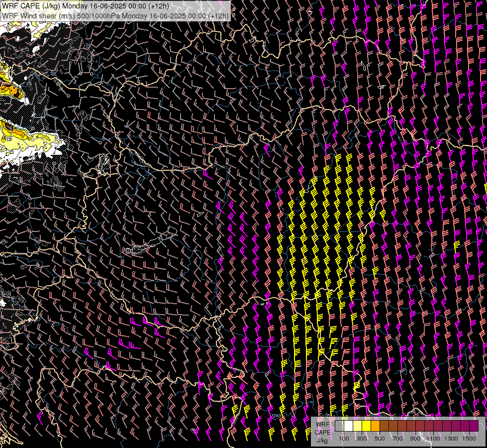Image resolution: width=487 pixels, height=448 pixels.
Task: Click the 1300 label in the legend
Action: [x=451, y=439]
